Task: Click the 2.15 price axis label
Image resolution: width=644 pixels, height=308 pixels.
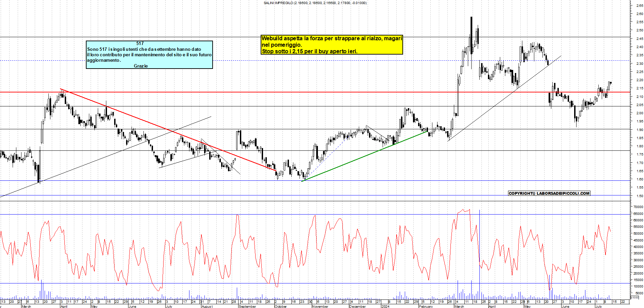Action: pos(640,88)
